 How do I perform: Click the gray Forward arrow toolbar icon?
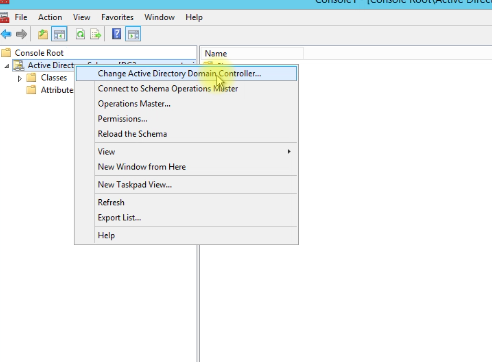pyautogui.click(x=21, y=34)
